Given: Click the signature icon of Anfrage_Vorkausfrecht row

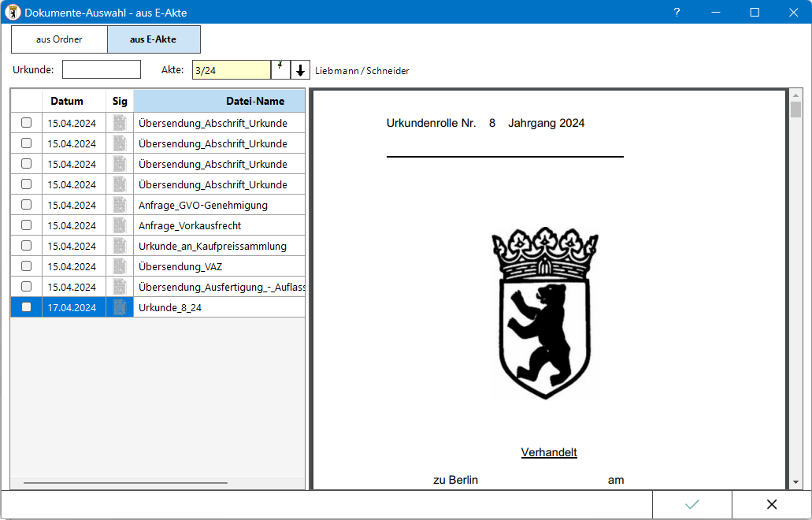Looking at the screenshot, I should [x=120, y=225].
